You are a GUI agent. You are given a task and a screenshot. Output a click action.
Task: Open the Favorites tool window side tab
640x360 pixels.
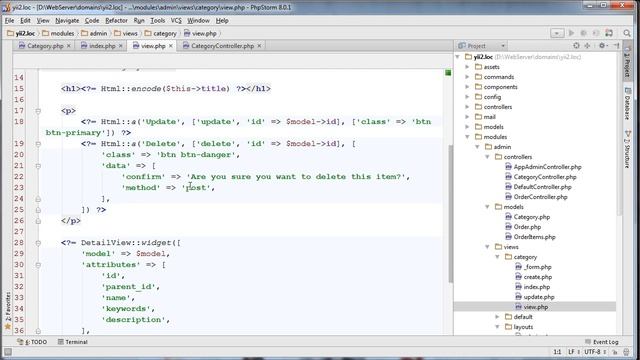[x=7, y=310]
